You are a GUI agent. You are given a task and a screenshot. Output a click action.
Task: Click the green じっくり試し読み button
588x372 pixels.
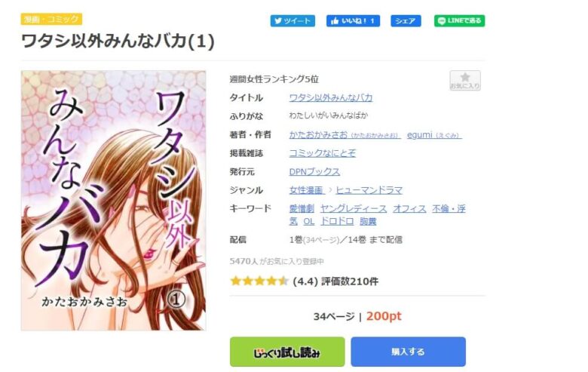click(287, 352)
